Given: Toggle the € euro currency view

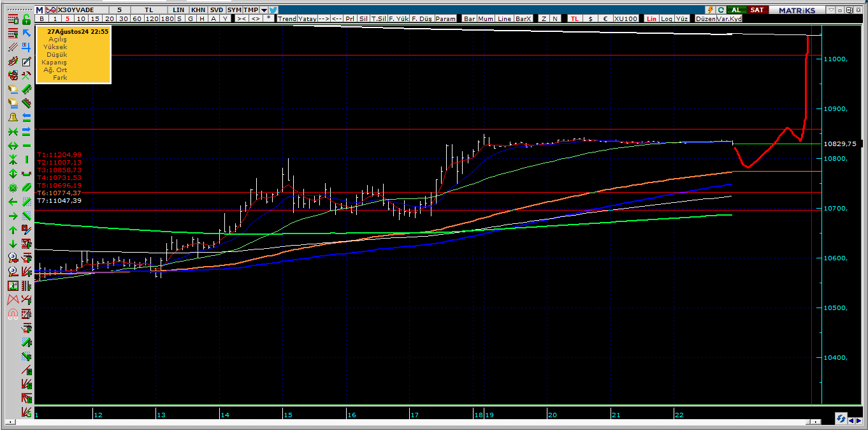Looking at the screenshot, I should pos(605,19).
